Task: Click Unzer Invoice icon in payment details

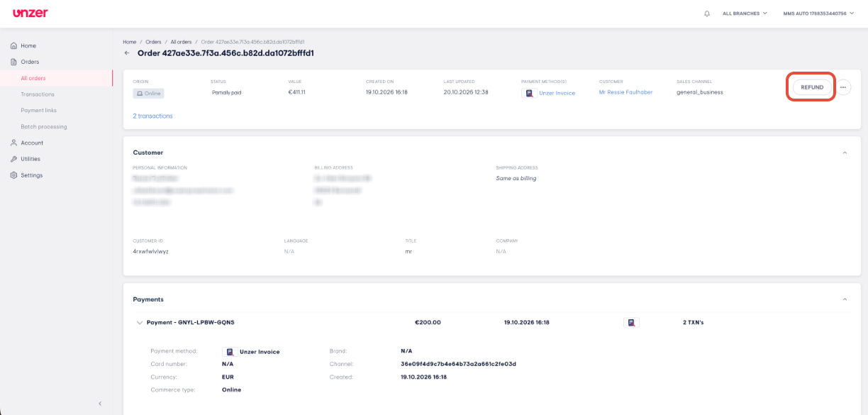Action: point(229,352)
